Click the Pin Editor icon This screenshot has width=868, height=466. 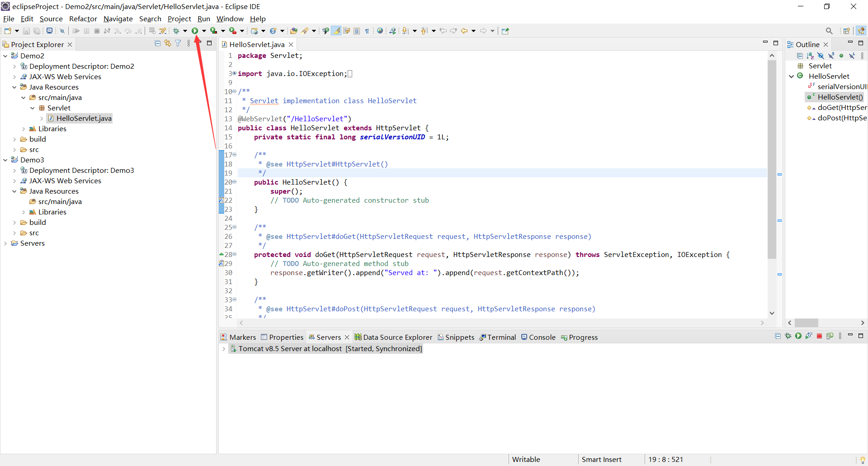505,31
